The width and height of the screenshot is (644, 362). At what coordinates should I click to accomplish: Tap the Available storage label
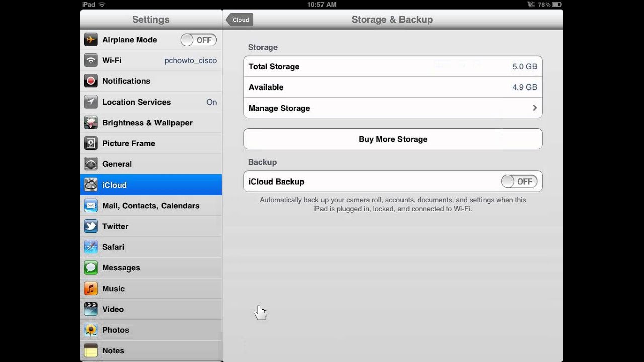(x=266, y=87)
